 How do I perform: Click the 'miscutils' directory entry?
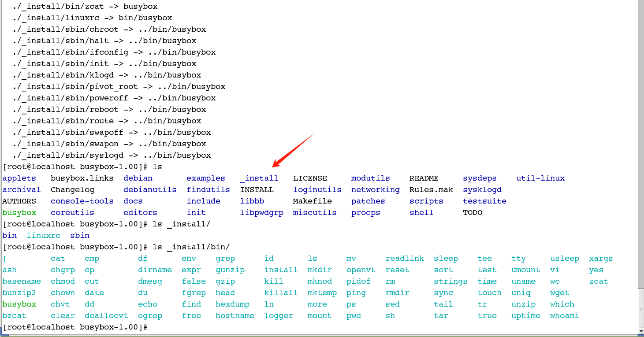click(315, 213)
